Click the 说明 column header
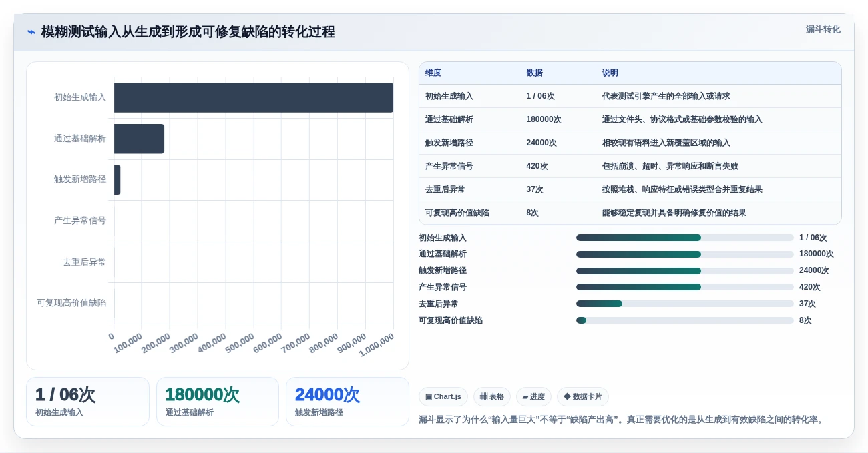This screenshot has width=868, height=453. (610, 73)
